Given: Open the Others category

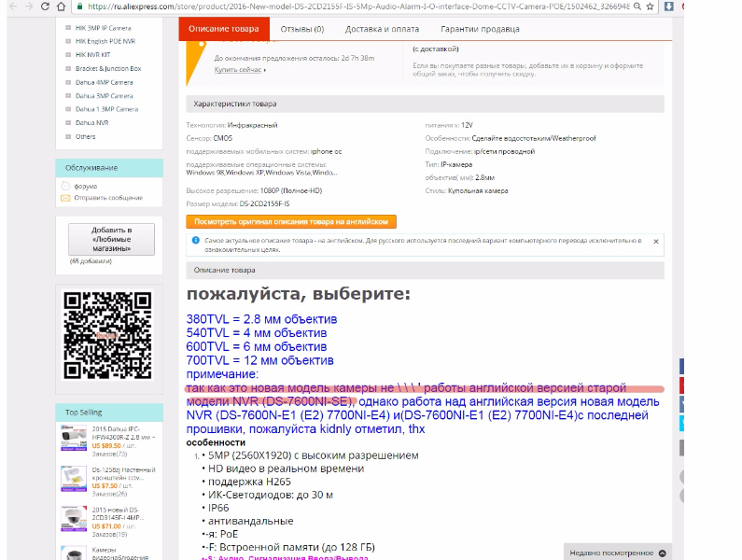Looking at the screenshot, I should click(85, 136).
